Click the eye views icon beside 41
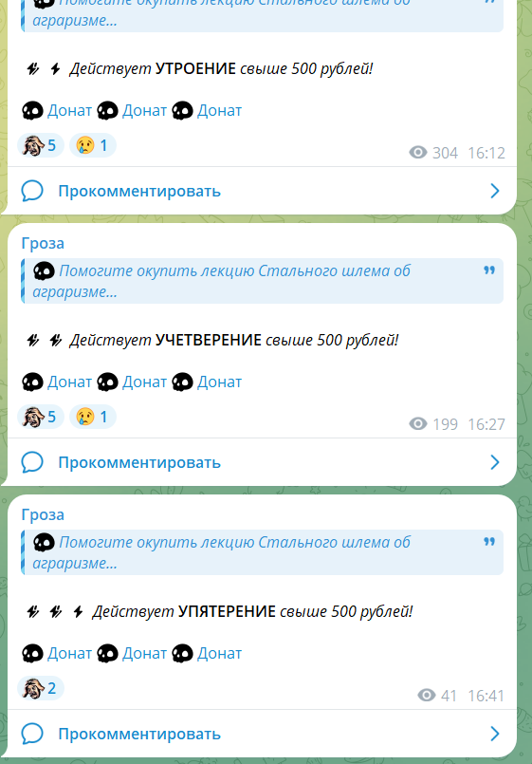The height and width of the screenshot is (764, 532). [x=427, y=696]
